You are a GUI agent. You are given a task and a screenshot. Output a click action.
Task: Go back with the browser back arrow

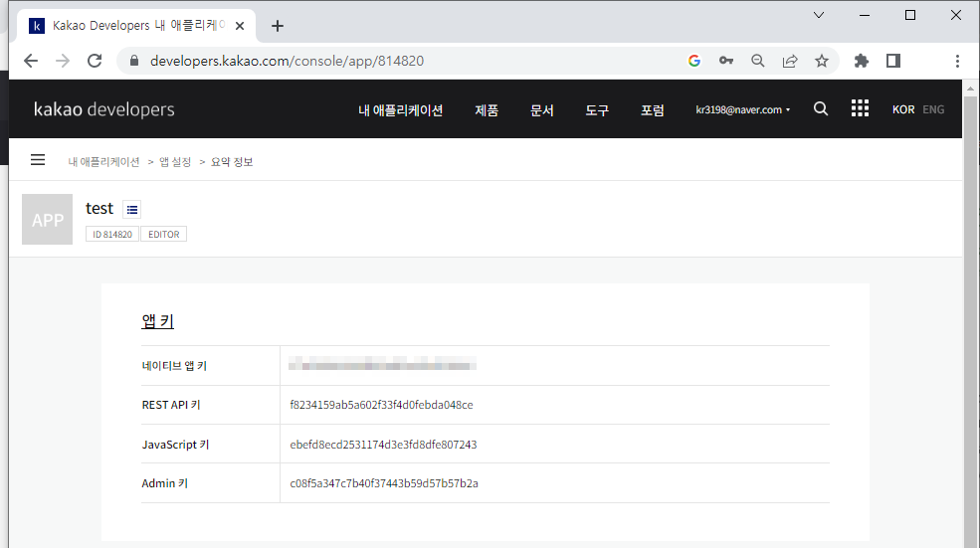coord(31,61)
